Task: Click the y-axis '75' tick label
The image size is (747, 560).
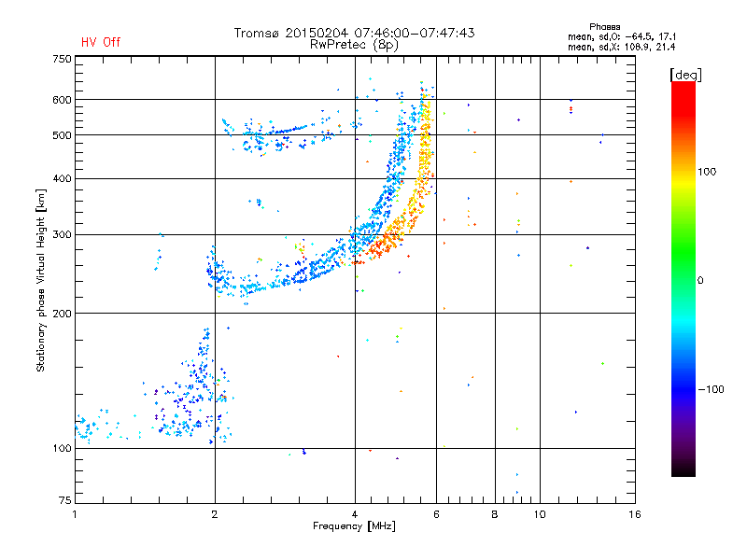Action: coord(65,500)
